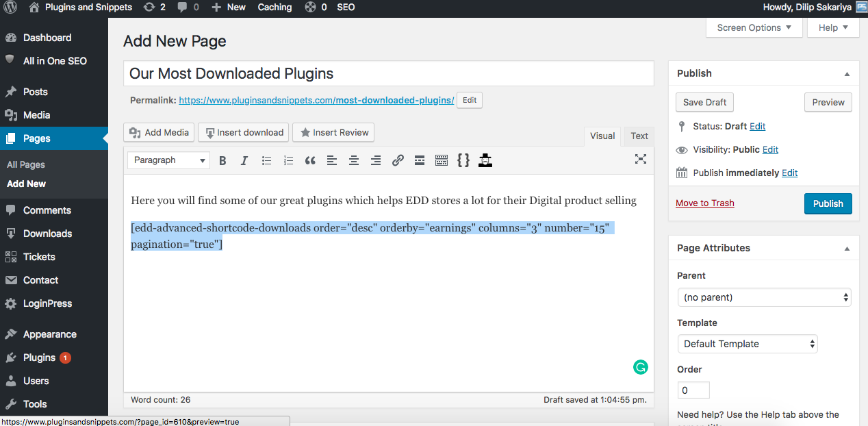This screenshot has height=426, width=868.
Task: Click the Insert Review button
Action: [x=333, y=132]
